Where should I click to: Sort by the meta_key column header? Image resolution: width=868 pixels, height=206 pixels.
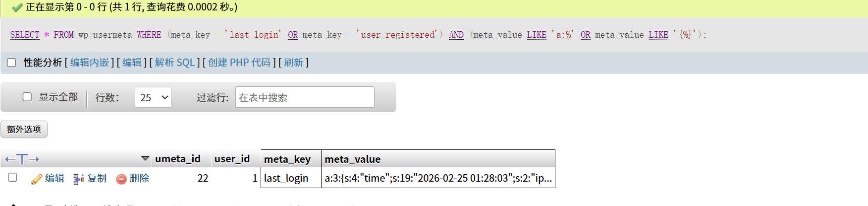[x=287, y=159]
